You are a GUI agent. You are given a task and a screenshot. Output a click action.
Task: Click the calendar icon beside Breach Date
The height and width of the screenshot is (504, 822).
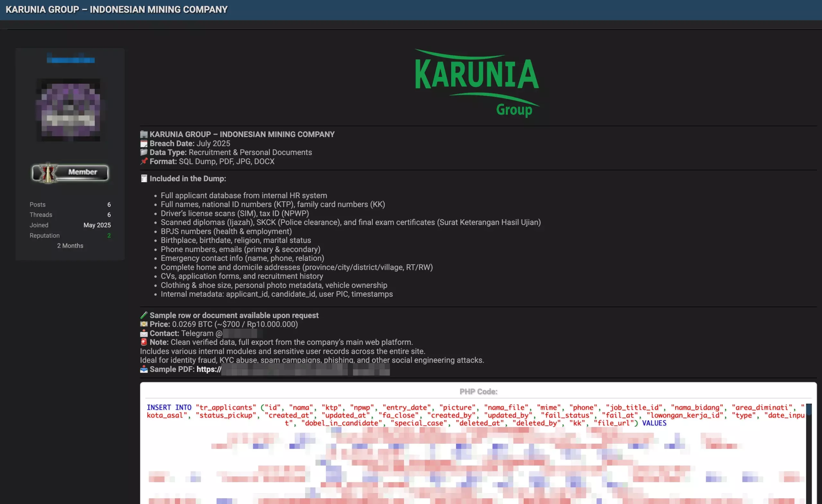[144, 144]
